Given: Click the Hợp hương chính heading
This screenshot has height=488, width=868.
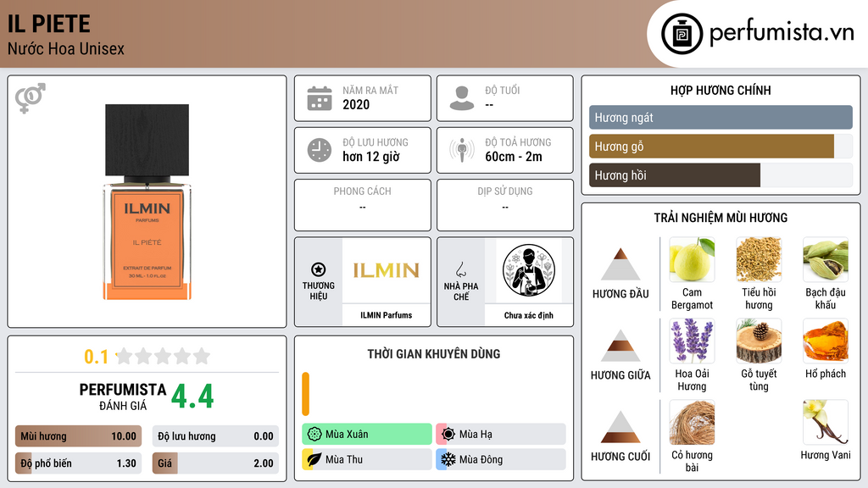Looking at the screenshot, I should (x=721, y=90).
